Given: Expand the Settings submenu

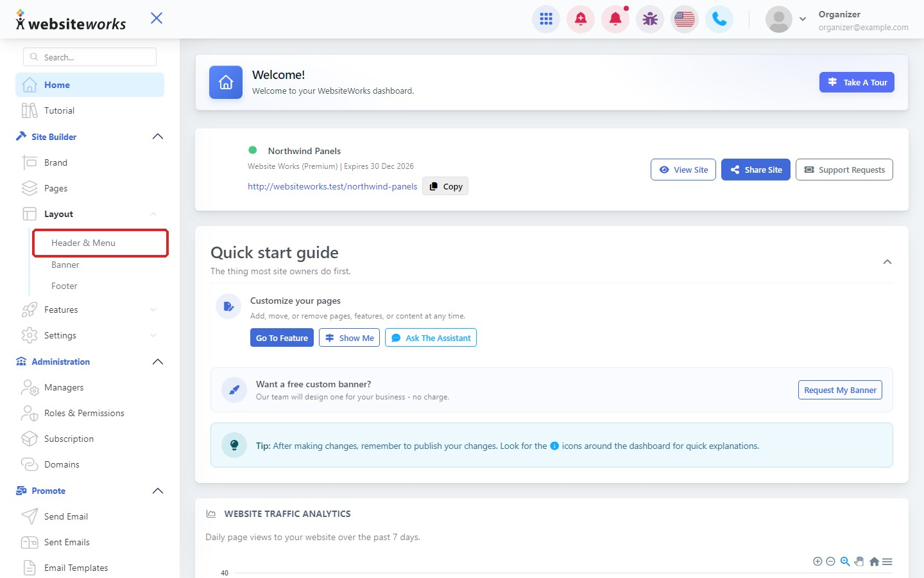Looking at the screenshot, I should tap(153, 335).
